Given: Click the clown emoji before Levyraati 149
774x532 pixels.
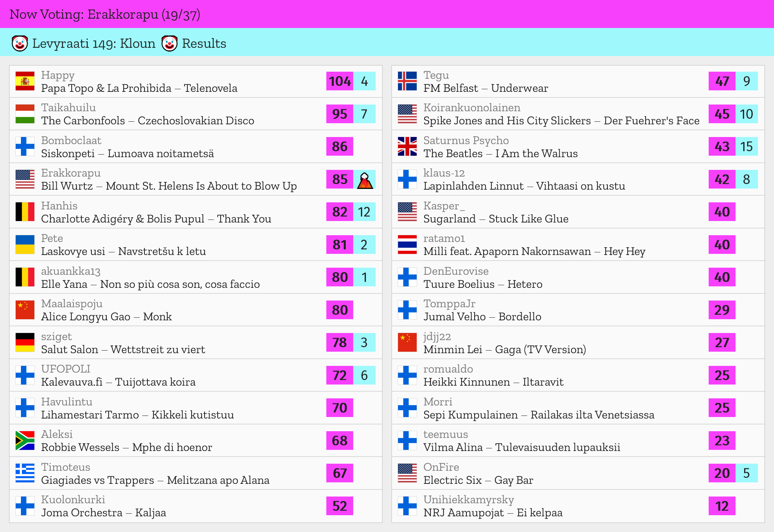Looking at the screenshot, I should pos(20,44).
